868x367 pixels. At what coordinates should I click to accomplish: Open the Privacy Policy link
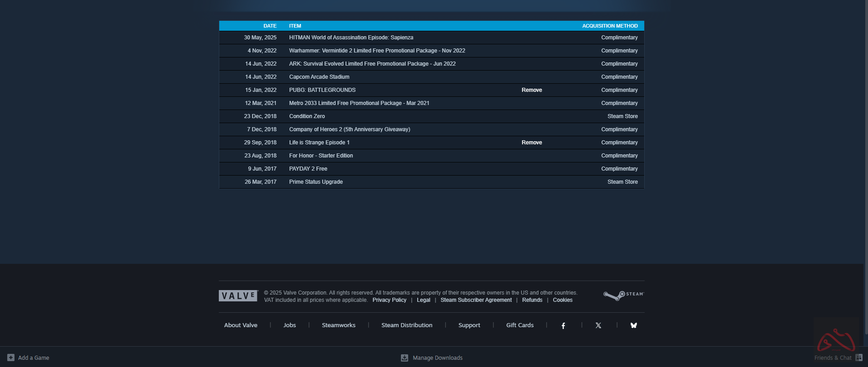pos(389,300)
